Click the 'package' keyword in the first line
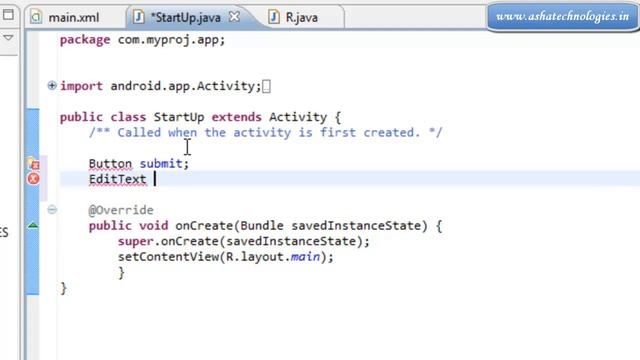640x360 pixels. click(85, 40)
